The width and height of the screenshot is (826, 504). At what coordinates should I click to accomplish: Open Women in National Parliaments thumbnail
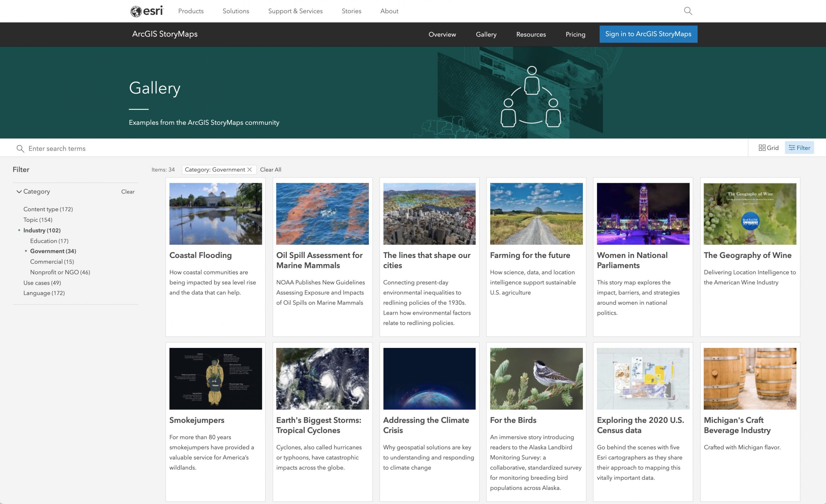[643, 214]
